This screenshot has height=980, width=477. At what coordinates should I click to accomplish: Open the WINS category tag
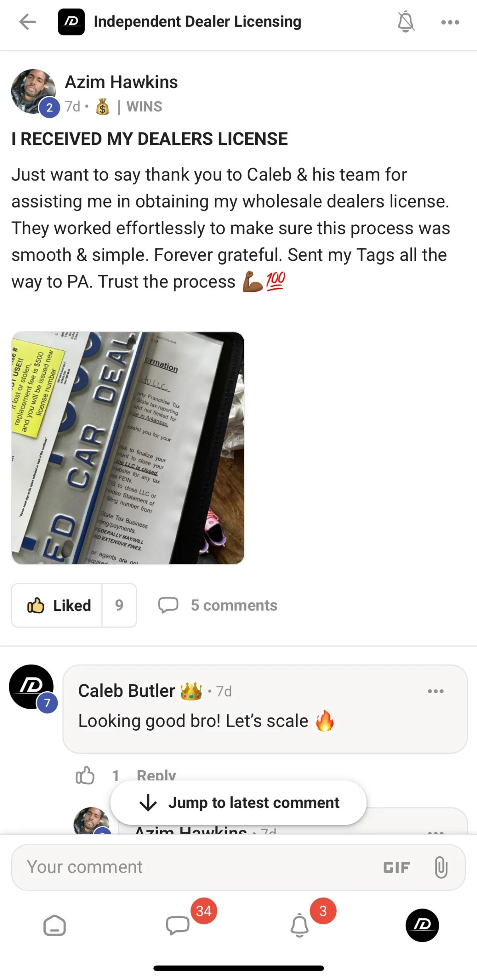144,107
